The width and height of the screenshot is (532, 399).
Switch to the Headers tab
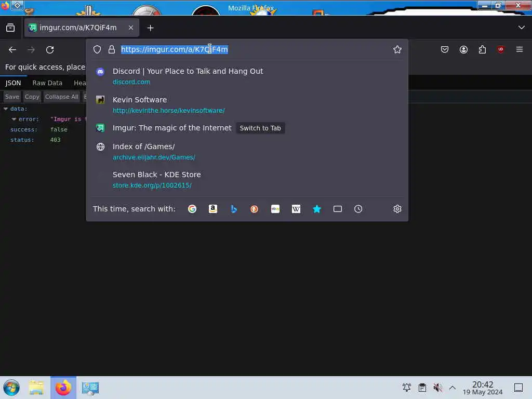(x=79, y=83)
